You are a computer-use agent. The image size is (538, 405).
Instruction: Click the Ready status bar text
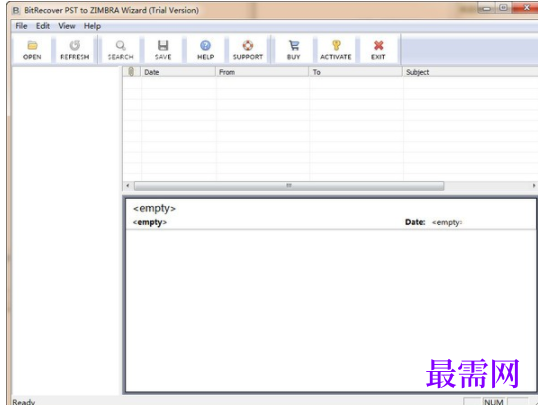tap(24, 402)
